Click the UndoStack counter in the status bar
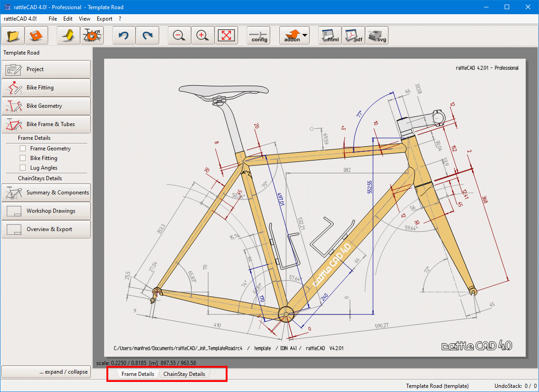 [x=516, y=386]
